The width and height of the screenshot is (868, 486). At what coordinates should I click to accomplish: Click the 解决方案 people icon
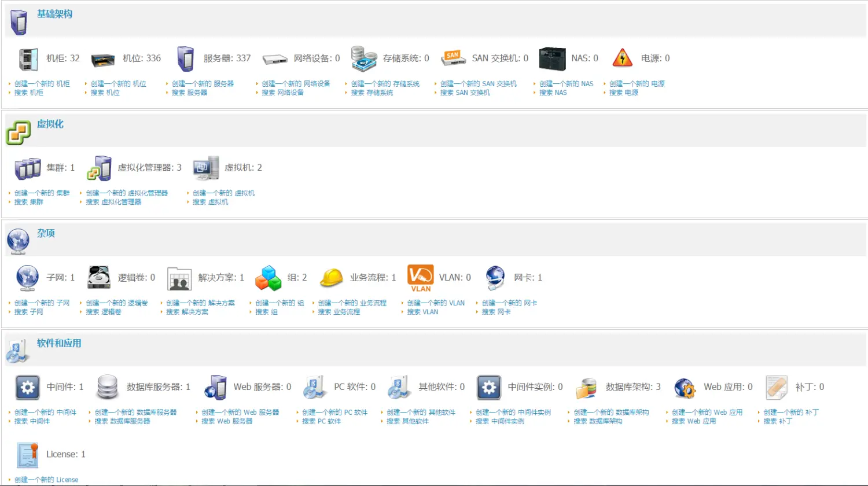pos(179,278)
